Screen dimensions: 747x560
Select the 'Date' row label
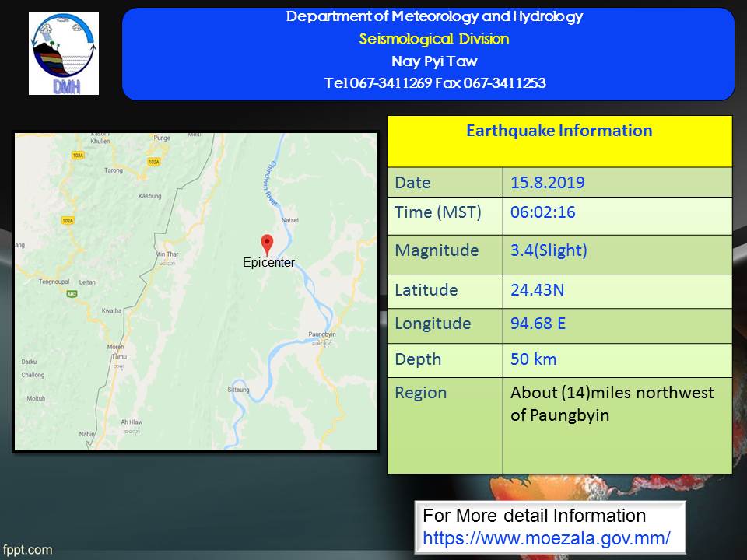coord(412,182)
